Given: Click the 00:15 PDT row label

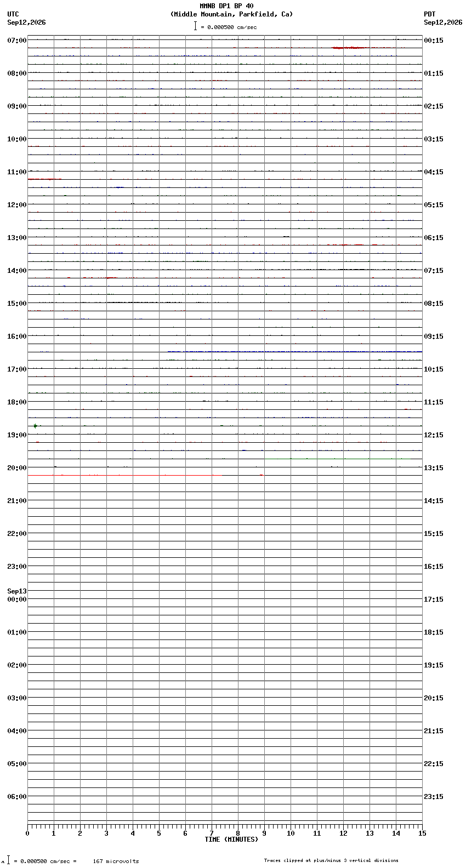Looking at the screenshot, I should click(434, 41).
